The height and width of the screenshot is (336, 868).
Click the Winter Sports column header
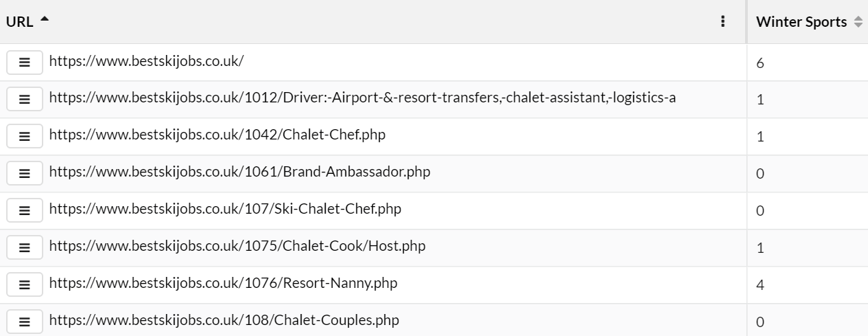(x=801, y=22)
